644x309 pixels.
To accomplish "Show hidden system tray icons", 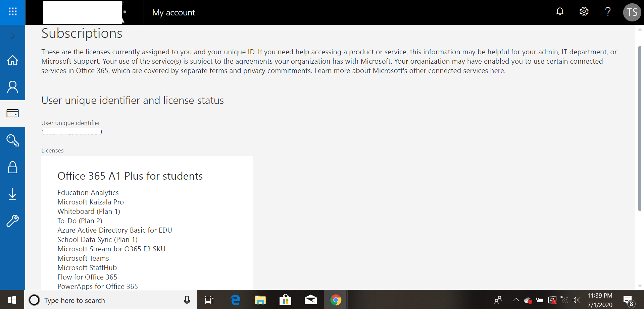I will pos(516,300).
